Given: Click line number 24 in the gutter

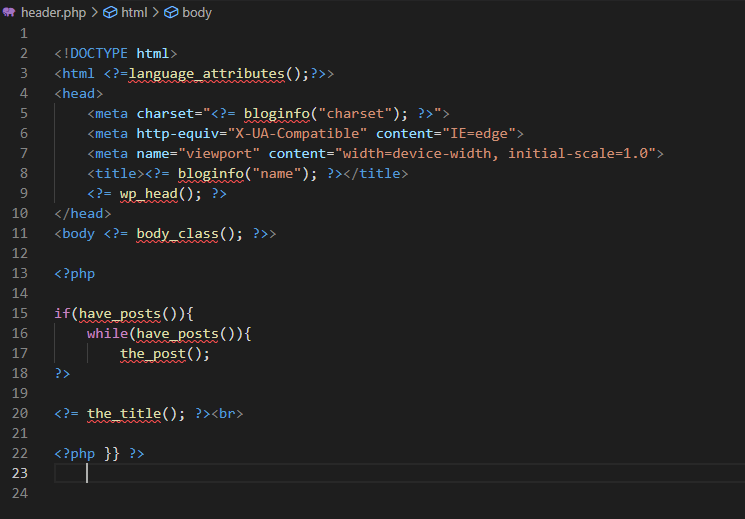Looking at the screenshot, I should click(x=19, y=493).
